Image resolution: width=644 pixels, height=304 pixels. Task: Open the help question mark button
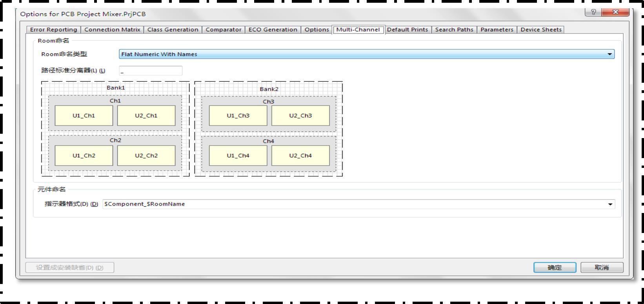592,12
